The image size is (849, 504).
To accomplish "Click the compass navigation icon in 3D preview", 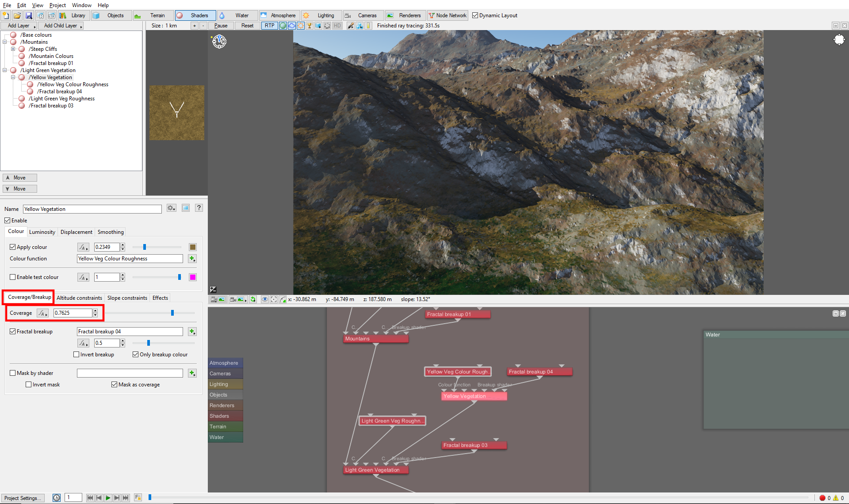I will 219,42.
